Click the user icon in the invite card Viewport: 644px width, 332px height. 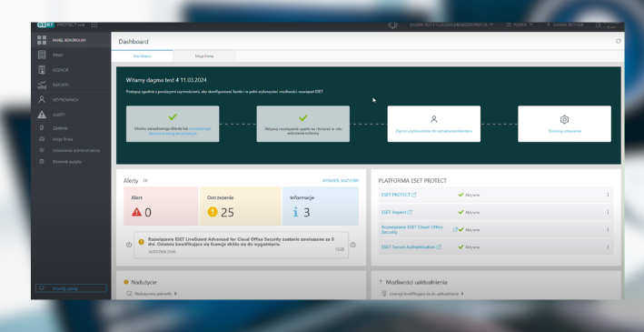(433, 119)
